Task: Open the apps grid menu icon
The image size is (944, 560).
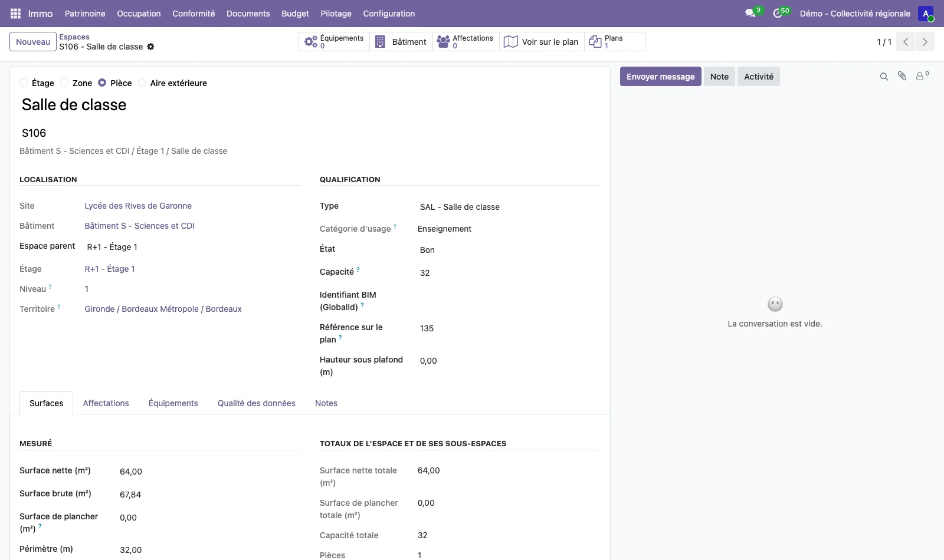Action: pyautogui.click(x=16, y=14)
